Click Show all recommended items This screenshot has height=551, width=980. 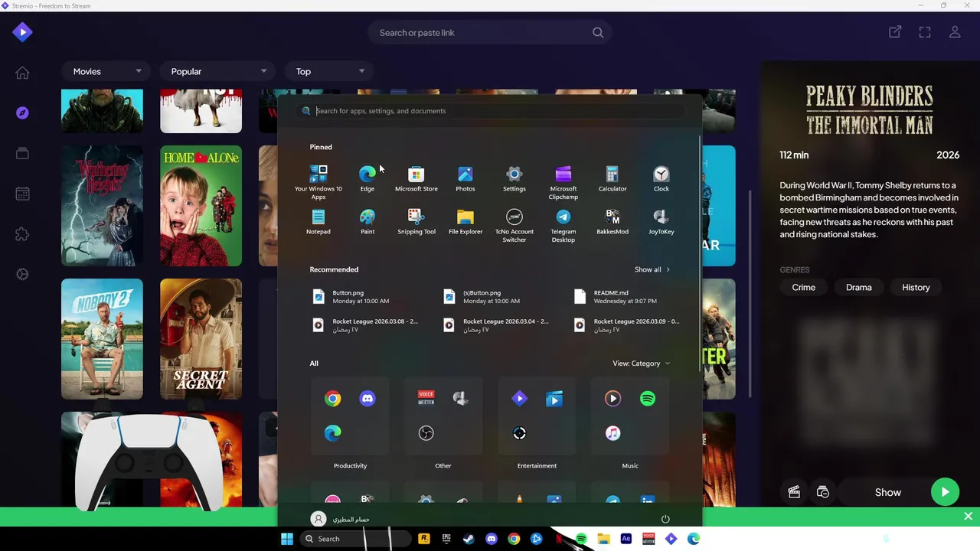tap(652, 269)
